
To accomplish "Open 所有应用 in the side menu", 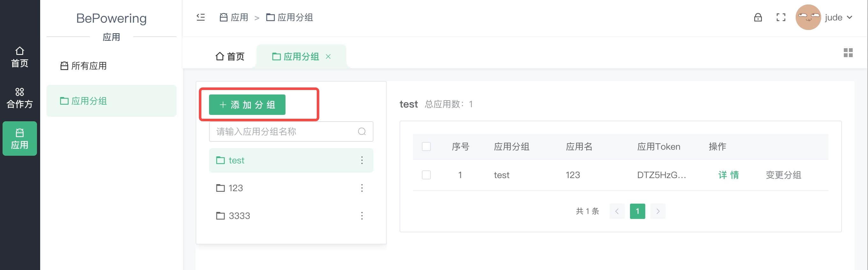I will click(x=83, y=66).
